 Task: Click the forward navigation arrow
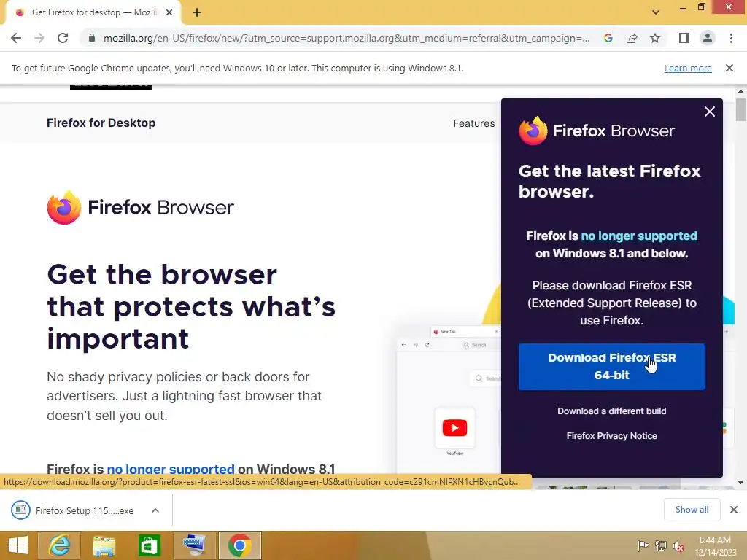39,38
